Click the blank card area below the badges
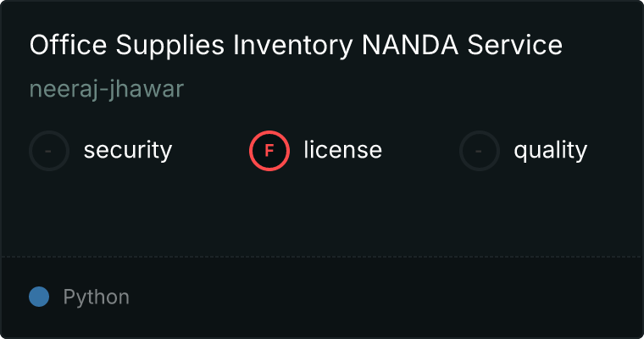The height and width of the screenshot is (339, 644). click(x=322, y=214)
